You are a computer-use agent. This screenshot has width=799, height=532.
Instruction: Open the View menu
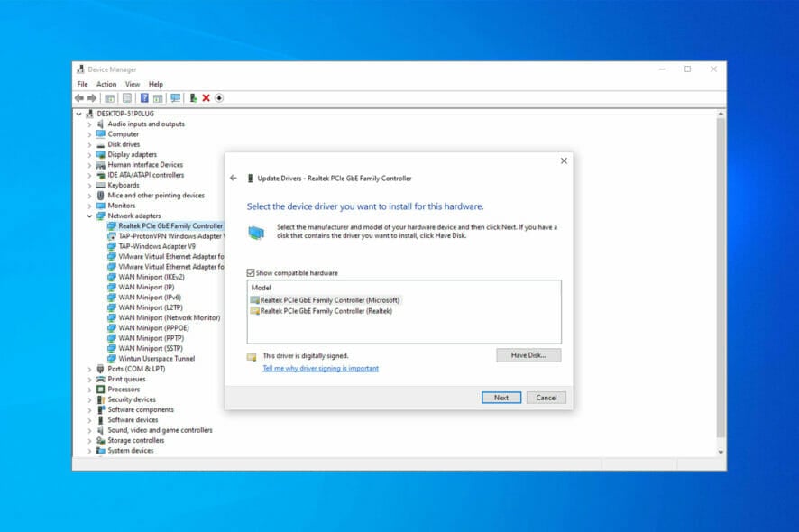click(x=132, y=84)
